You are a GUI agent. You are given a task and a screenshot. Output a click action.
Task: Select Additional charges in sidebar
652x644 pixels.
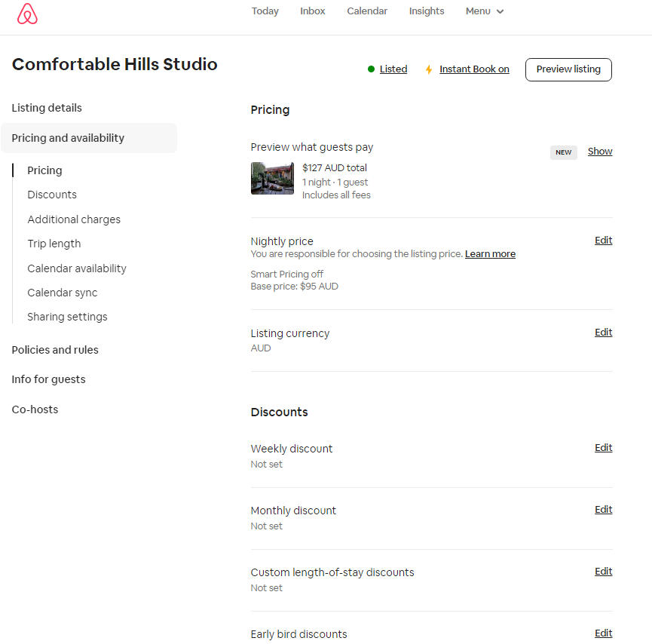[74, 219]
